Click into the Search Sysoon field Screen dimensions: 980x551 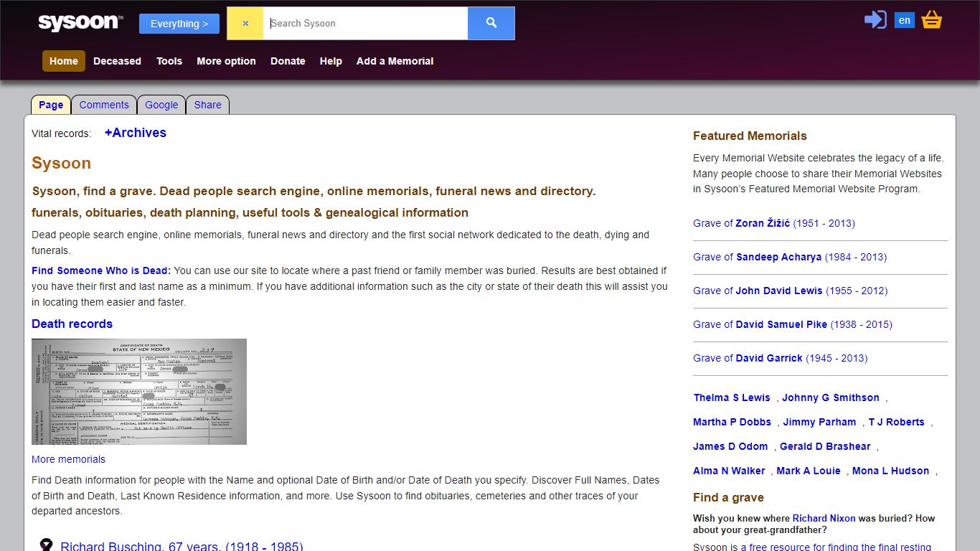(x=365, y=23)
